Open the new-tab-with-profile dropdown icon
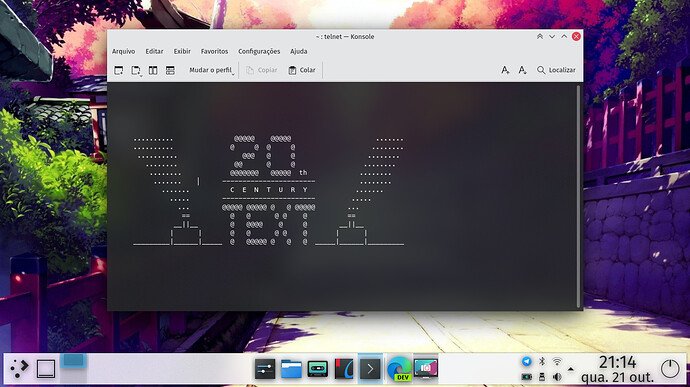The height and width of the screenshot is (387, 690). click(x=136, y=70)
